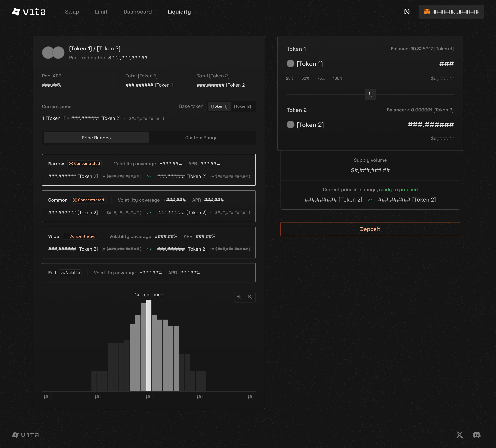Go to the Swap page
496x448 pixels.
(x=72, y=12)
